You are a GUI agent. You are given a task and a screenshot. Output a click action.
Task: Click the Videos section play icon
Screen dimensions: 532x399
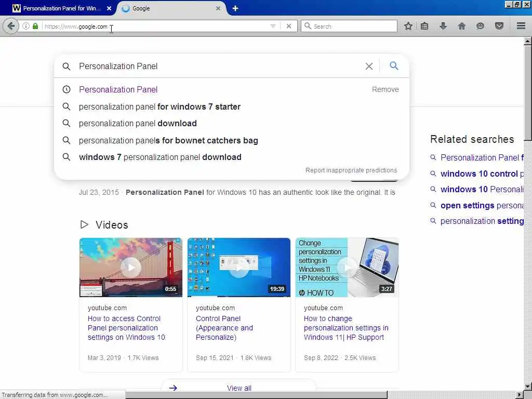(84, 224)
